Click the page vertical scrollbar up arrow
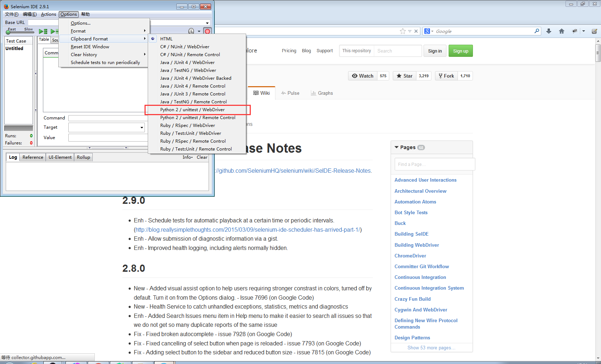The height and width of the screenshot is (364, 601). 598,41
